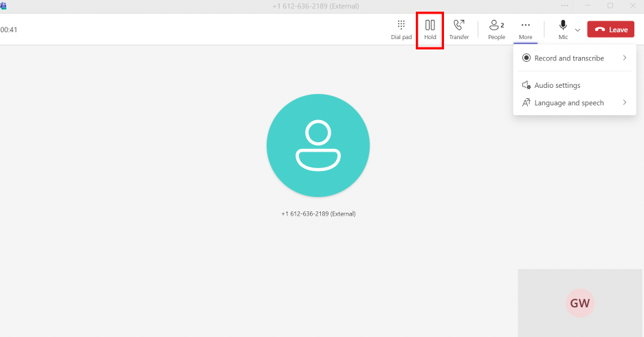Screen dimensions: 644x337
Task: Open the call Transfer option
Action: click(x=458, y=30)
